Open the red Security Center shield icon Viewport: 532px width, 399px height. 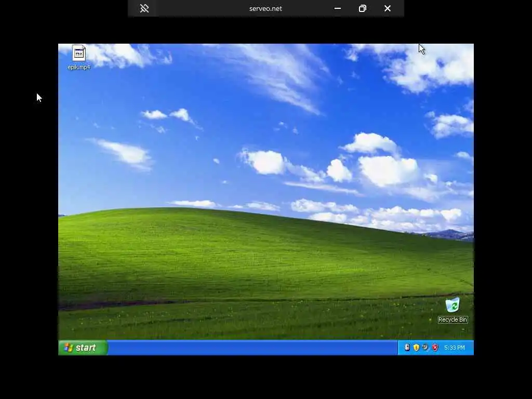(435, 348)
